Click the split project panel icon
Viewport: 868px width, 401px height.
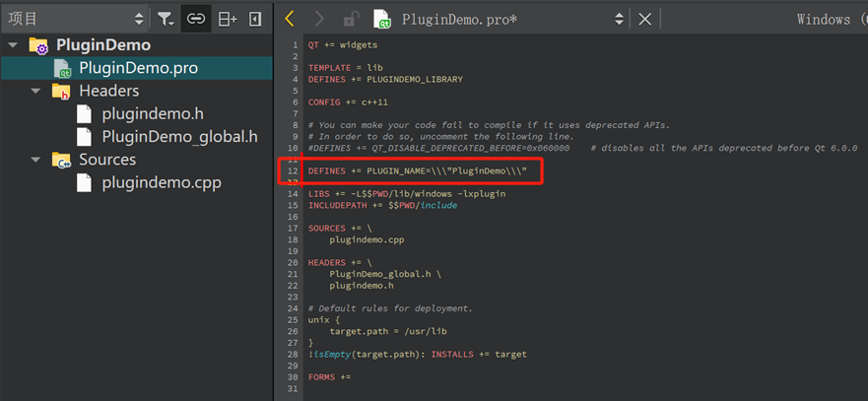tap(228, 19)
